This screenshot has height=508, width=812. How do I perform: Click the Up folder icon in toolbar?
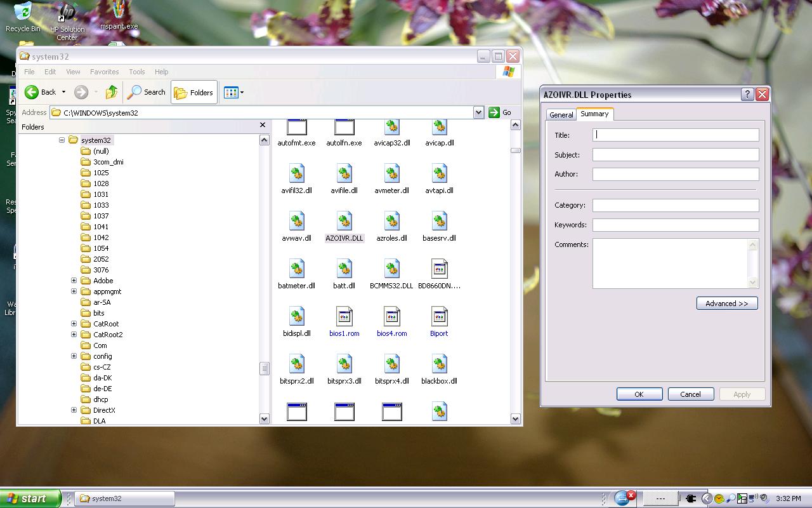pos(112,93)
